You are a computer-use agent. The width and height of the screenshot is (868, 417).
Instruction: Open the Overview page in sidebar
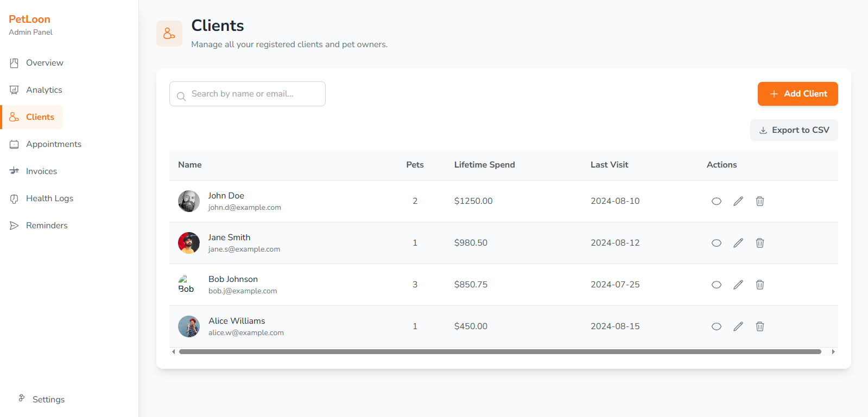tap(45, 63)
